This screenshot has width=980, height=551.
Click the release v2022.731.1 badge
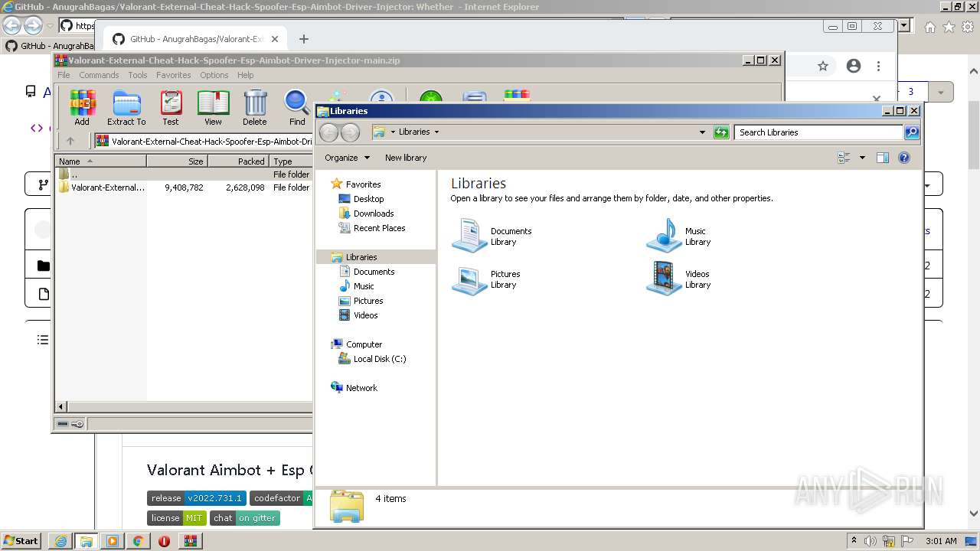pyautogui.click(x=197, y=498)
